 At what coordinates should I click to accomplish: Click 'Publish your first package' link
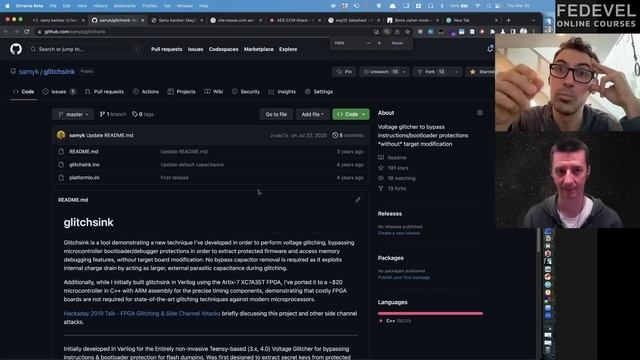[x=404, y=278]
